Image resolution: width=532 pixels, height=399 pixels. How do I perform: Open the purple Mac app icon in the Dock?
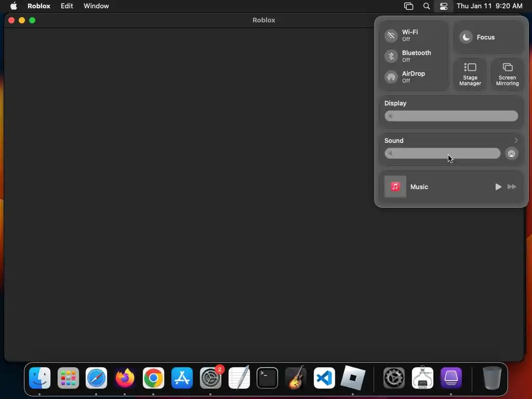451,378
